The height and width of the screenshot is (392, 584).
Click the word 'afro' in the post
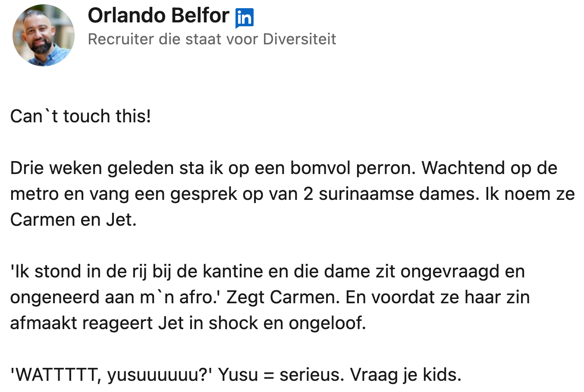coord(197,297)
